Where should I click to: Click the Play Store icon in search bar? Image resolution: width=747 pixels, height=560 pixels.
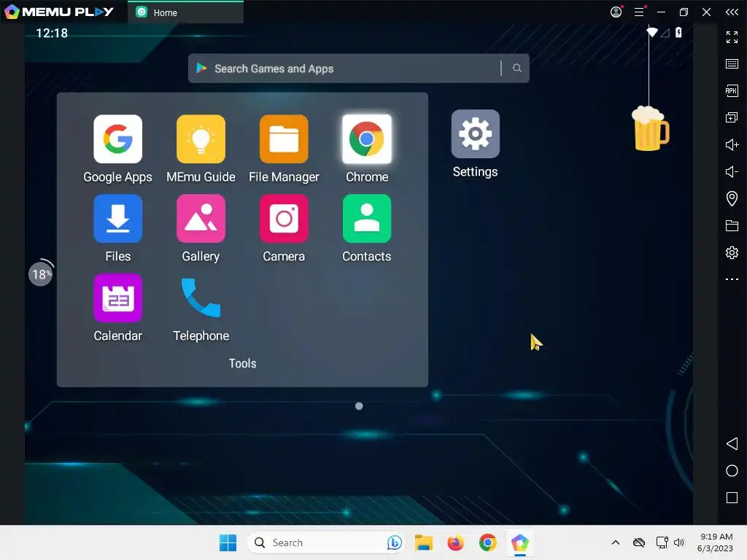tap(201, 68)
